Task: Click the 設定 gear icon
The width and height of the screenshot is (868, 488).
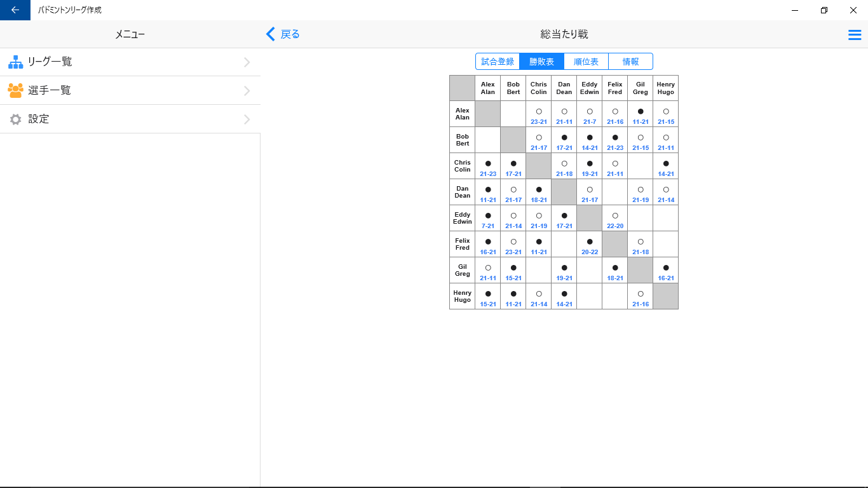Action: [14, 119]
